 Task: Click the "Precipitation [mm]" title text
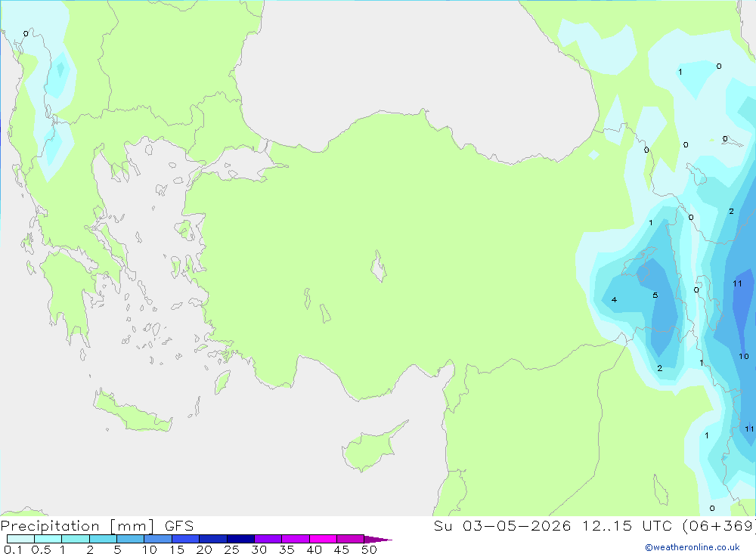coord(78,526)
